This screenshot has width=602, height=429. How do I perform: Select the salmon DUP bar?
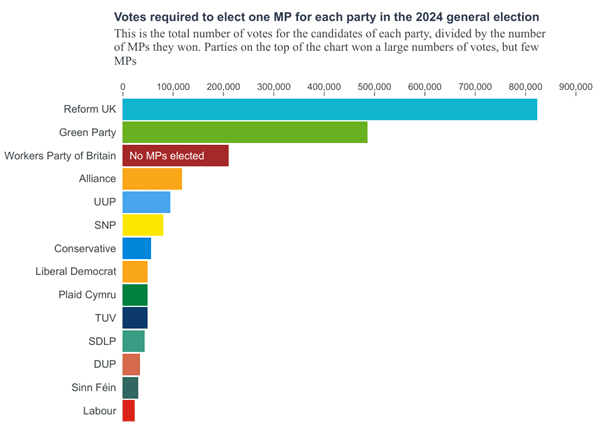click(x=131, y=365)
